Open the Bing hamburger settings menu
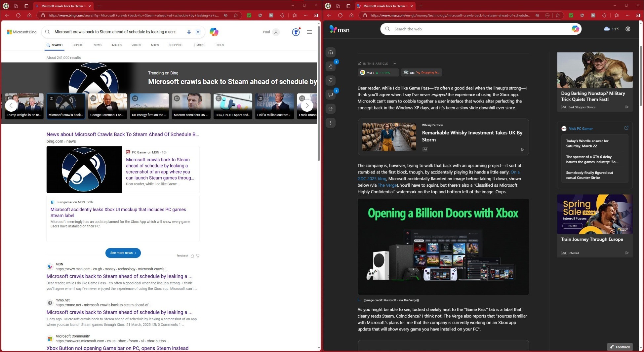644x352 pixels. pos(309,32)
